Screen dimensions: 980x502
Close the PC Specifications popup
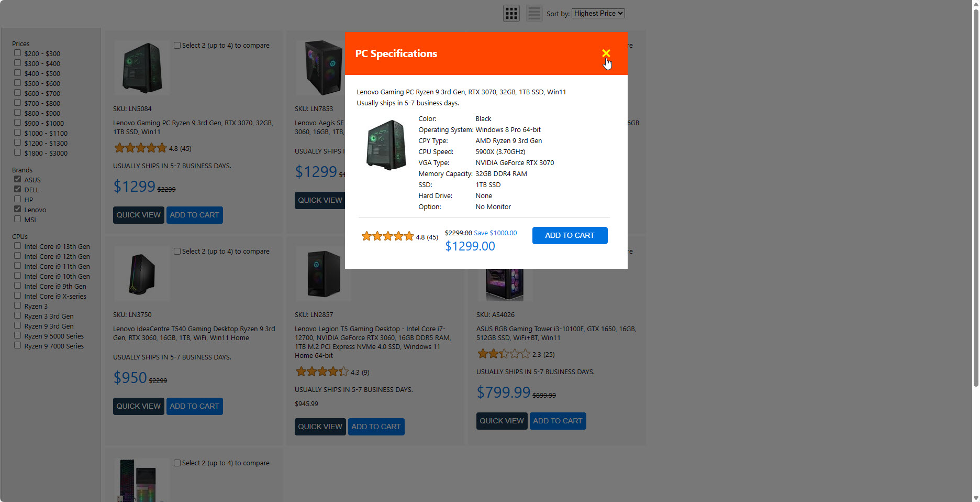point(606,53)
